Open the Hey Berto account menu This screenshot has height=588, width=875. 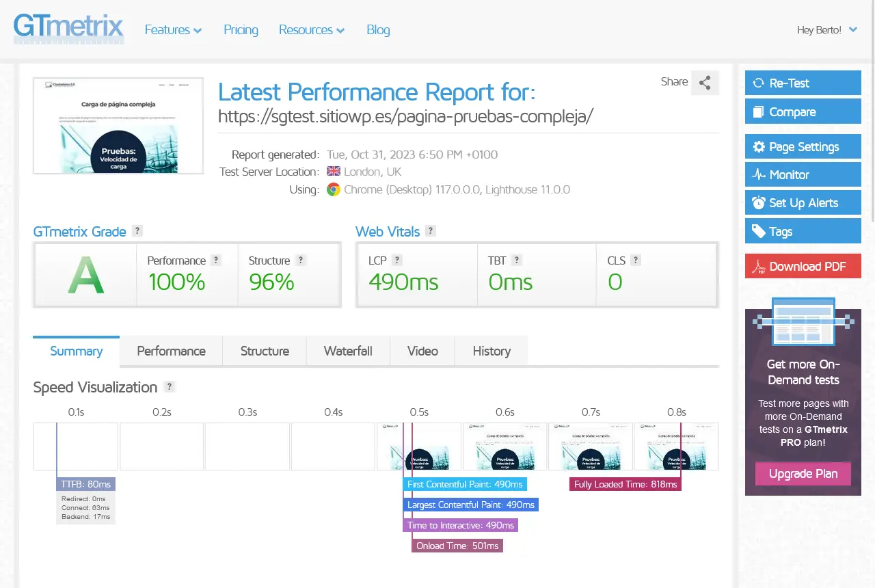(x=827, y=30)
